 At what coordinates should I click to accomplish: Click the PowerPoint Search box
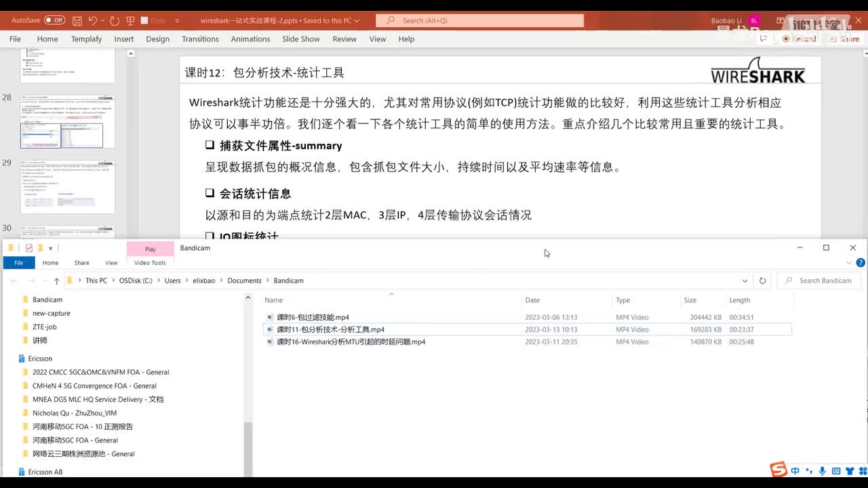pyautogui.click(x=480, y=20)
